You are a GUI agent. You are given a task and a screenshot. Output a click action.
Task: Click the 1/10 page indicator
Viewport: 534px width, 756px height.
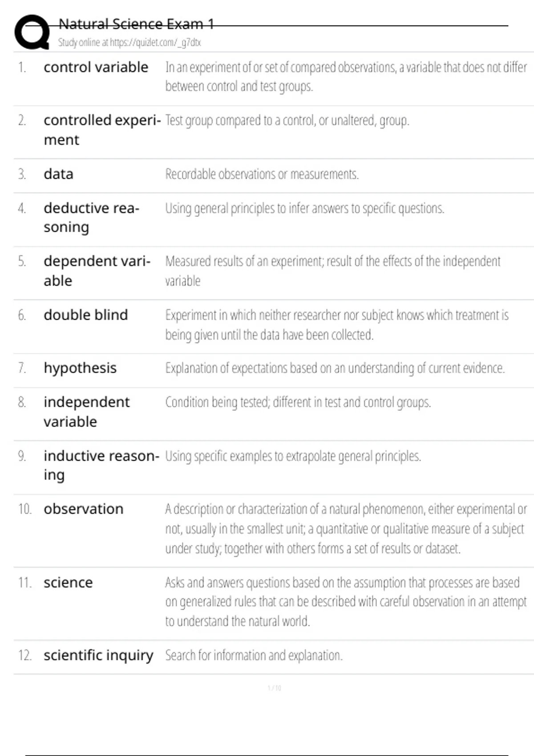pyautogui.click(x=274, y=688)
